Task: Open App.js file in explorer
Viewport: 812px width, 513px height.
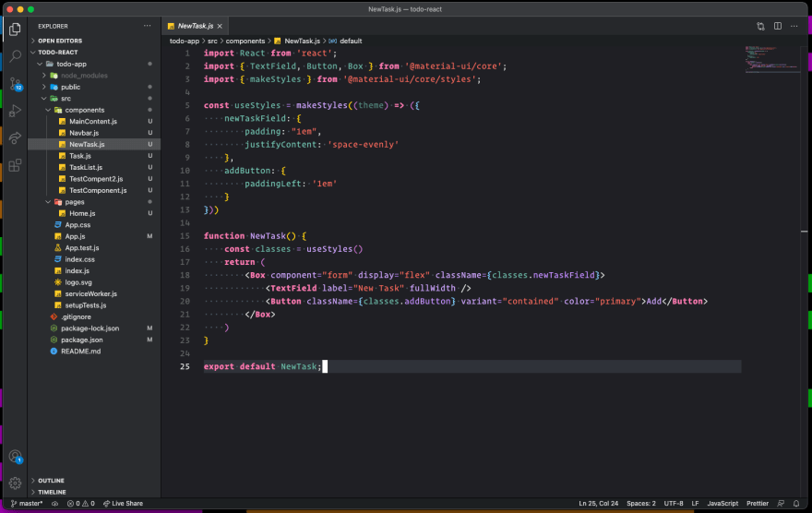Action: pyautogui.click(x=94, y=236)
